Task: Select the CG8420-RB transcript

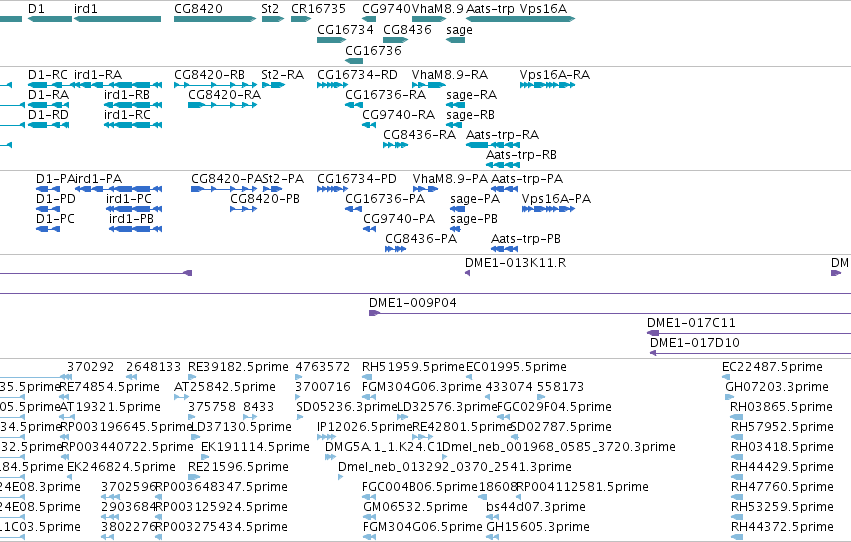Action: tap(215, 85)
